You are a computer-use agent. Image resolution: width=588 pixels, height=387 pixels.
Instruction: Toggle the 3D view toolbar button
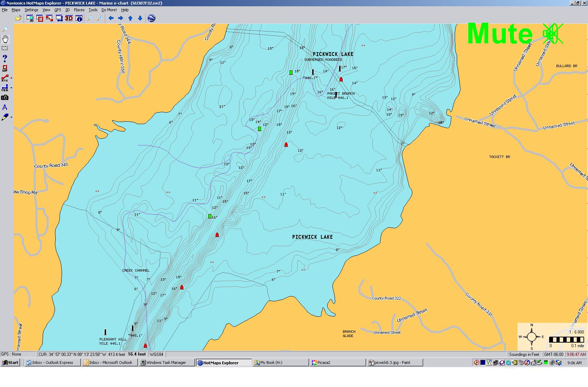[x=69, y=18]
